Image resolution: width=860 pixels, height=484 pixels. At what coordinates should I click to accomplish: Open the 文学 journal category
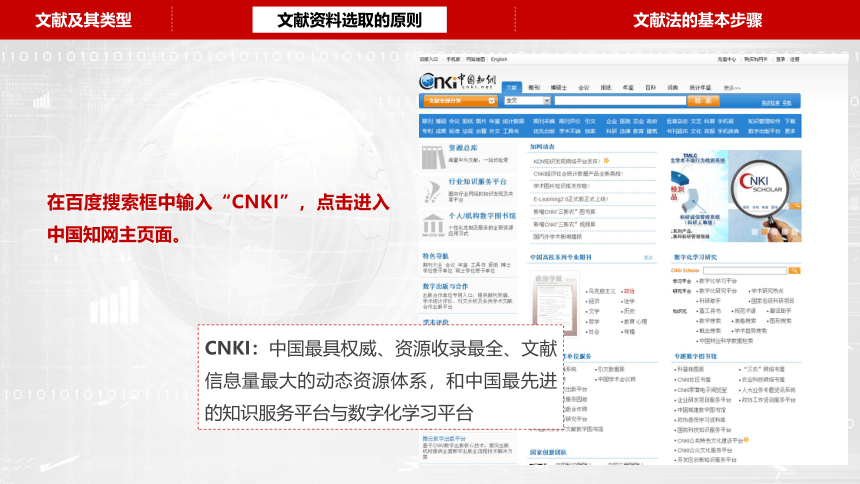point(593,311)
